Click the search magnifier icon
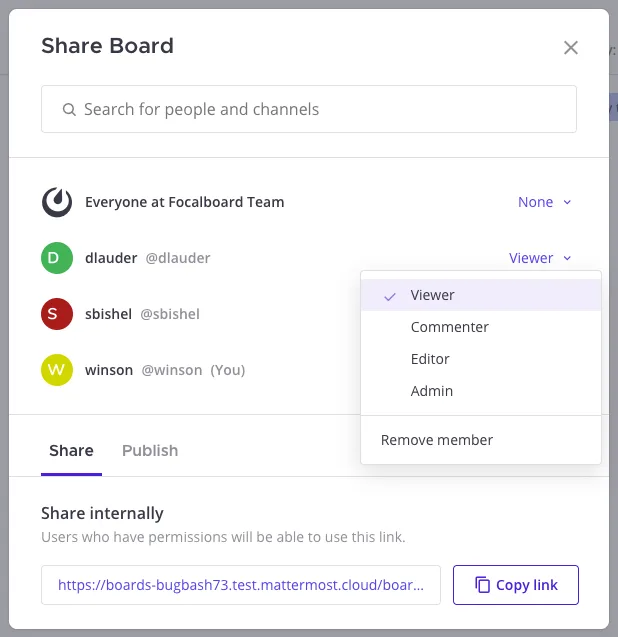 pos(69,109)
